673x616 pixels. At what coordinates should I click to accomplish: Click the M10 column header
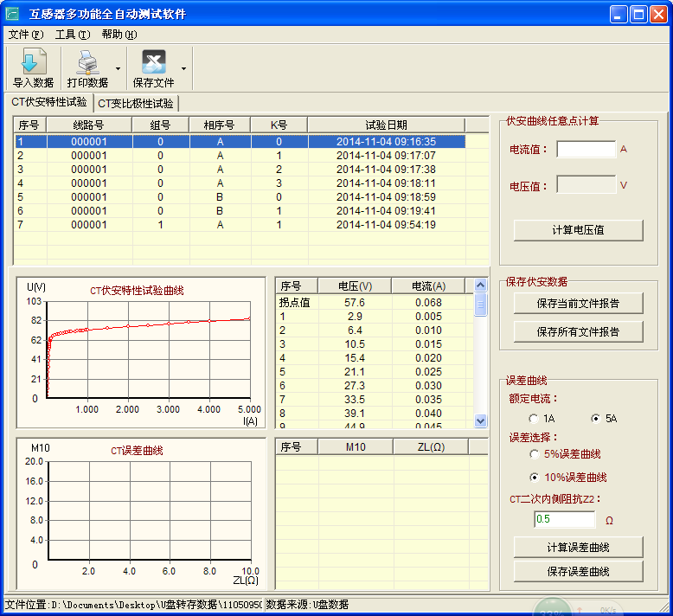click(x=356, y=447)
